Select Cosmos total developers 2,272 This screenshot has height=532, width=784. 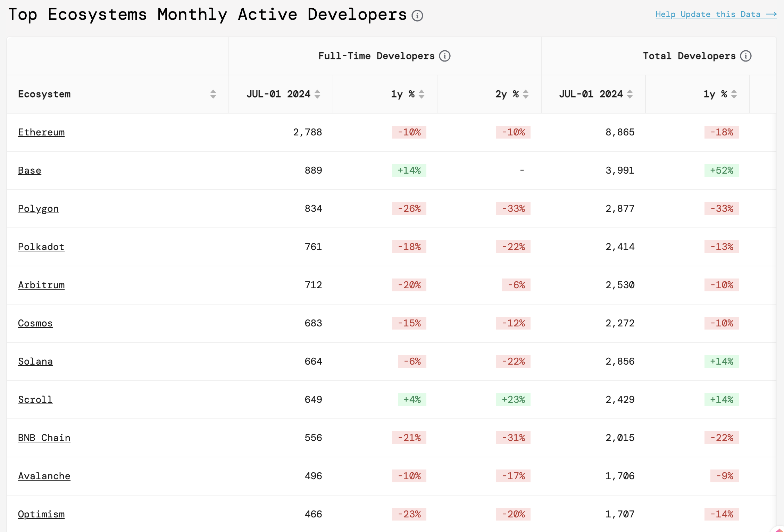click(x=620, y=323)
